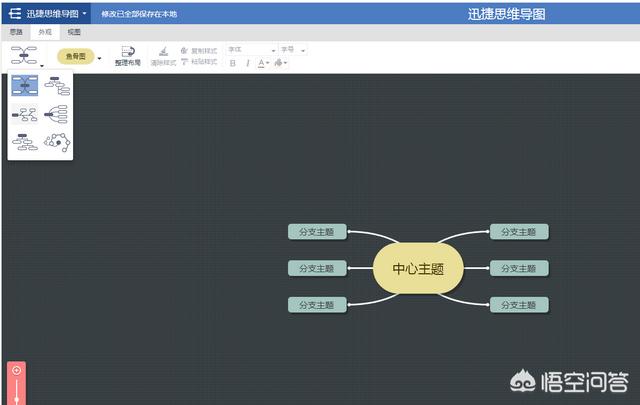Toggle italic formatting
Screen dimensions: 640x405
(247, 63)
